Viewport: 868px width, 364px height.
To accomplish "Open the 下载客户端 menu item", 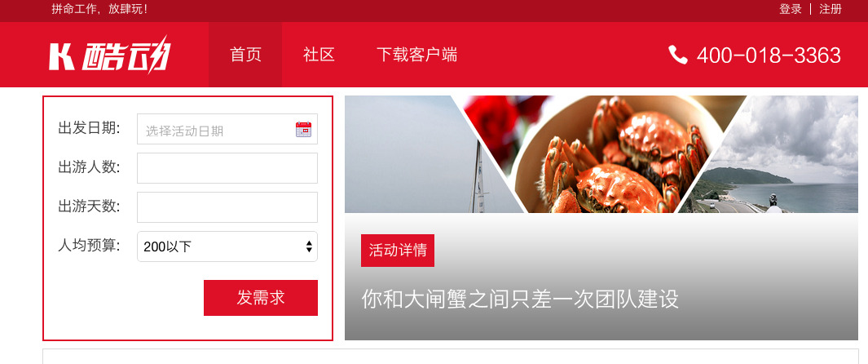I will click(416, 55).
